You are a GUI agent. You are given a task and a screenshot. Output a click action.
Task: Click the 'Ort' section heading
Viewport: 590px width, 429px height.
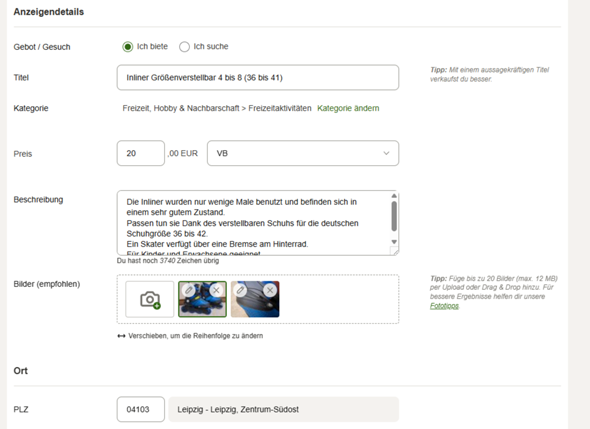tap(21, 371)
